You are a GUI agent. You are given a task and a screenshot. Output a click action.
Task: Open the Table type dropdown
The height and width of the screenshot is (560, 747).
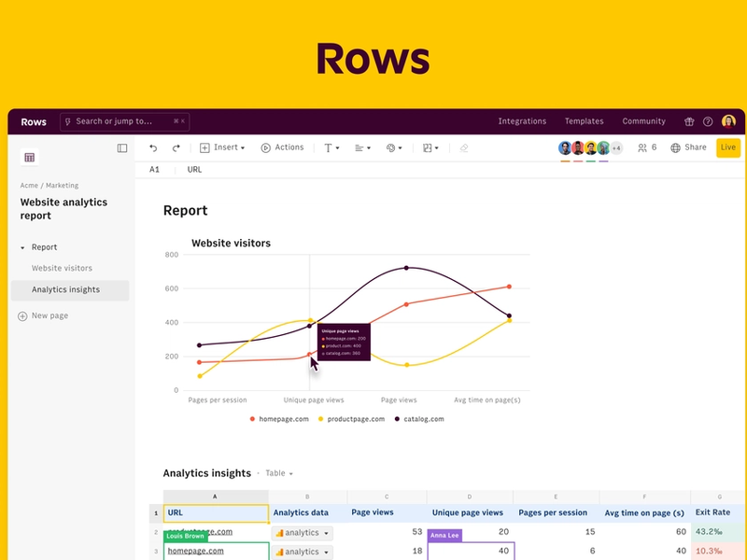(x=279, y=473)
